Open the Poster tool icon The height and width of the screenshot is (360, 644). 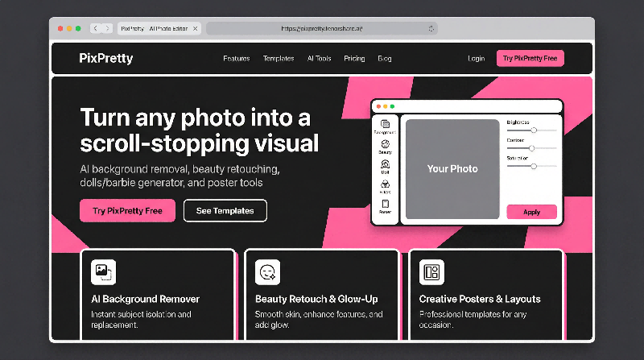tap(385, 204)
